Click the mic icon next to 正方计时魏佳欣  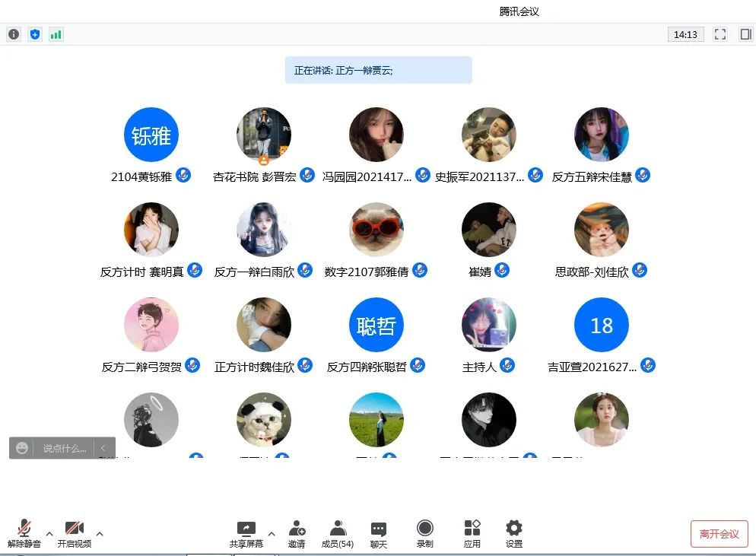click(305, 365)
